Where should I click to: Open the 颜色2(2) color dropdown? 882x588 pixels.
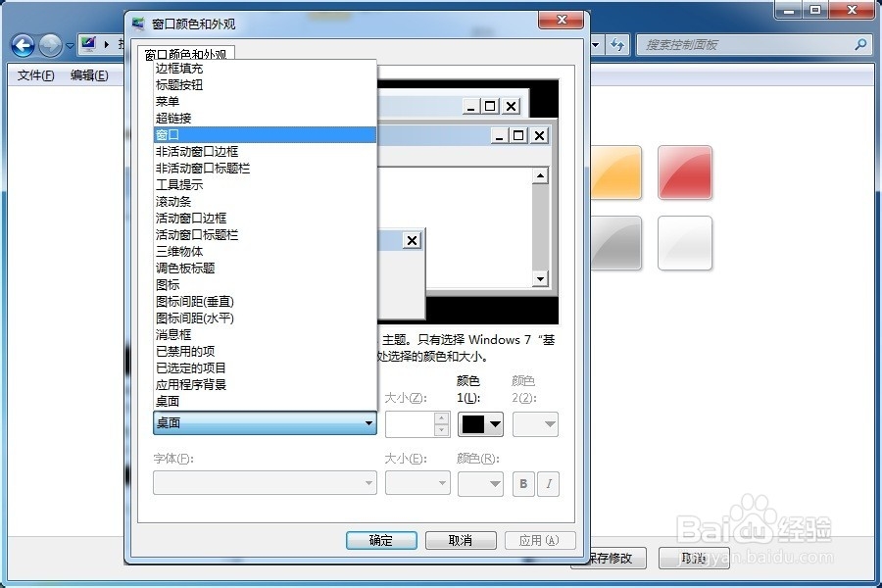coord(537,423)
